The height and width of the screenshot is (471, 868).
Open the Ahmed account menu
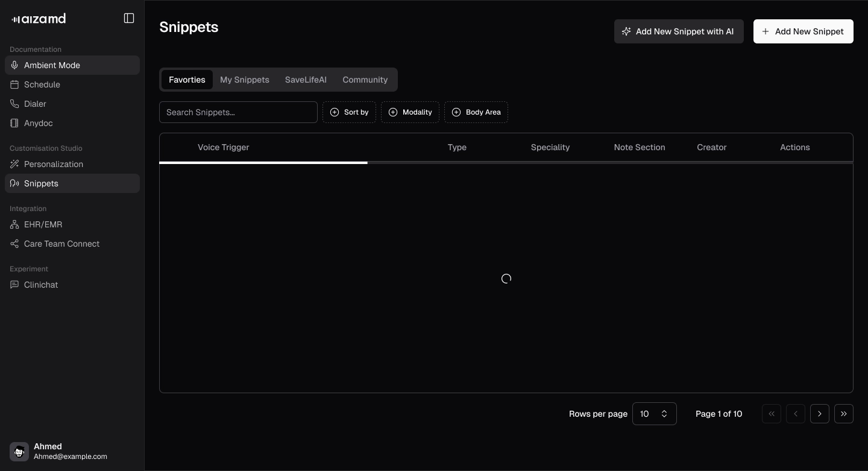[x=72, y=452]
